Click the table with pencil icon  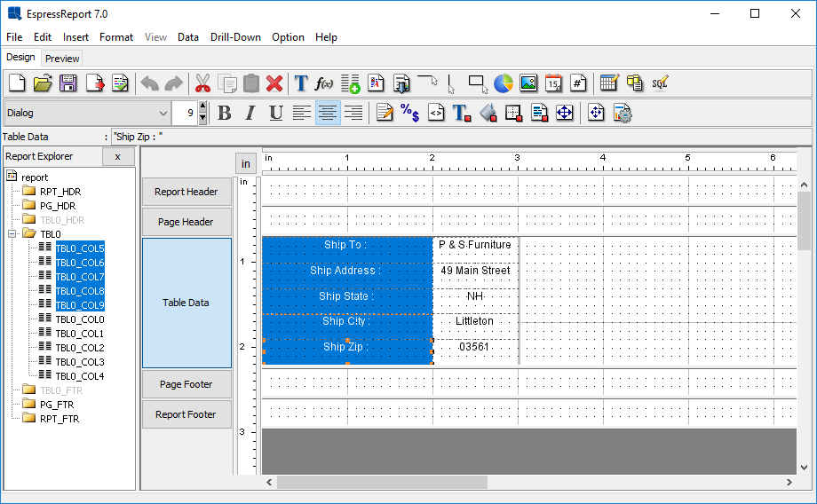pyautogui.click(x=609, y=83)
